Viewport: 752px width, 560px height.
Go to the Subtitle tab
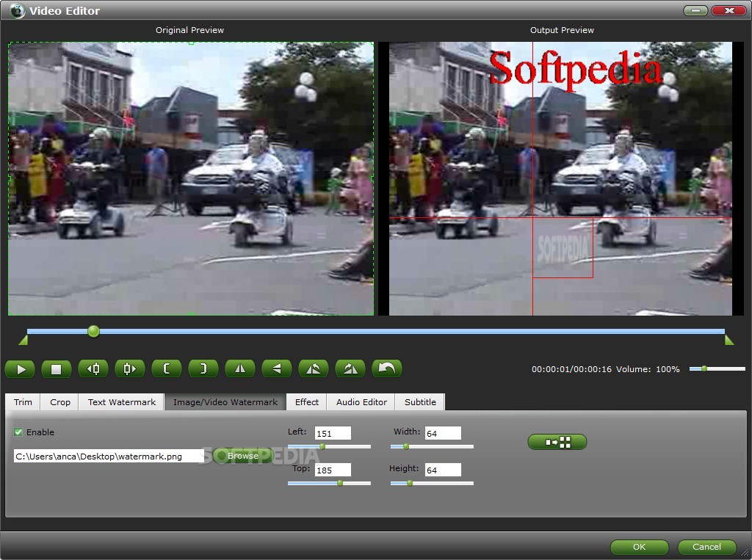[x=420, y=401]
